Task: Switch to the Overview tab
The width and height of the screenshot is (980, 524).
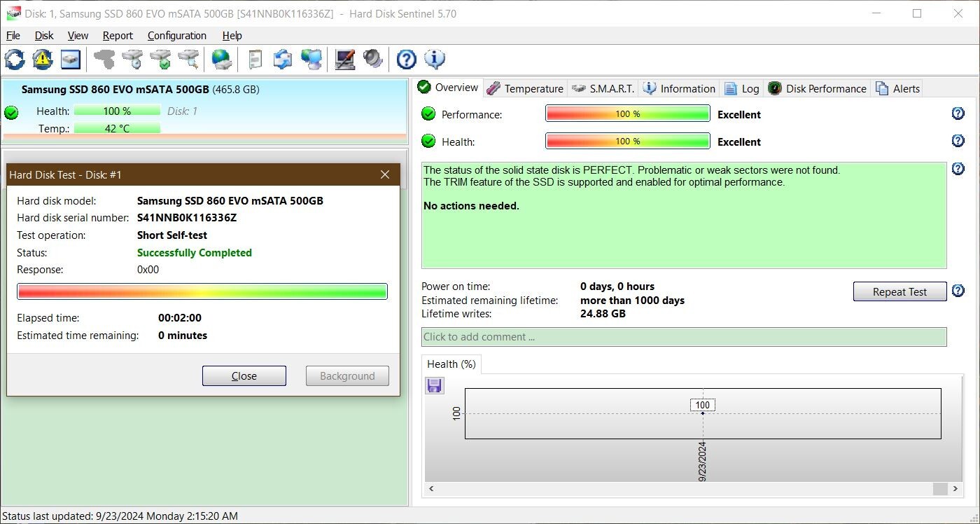Action: (448, 88)
